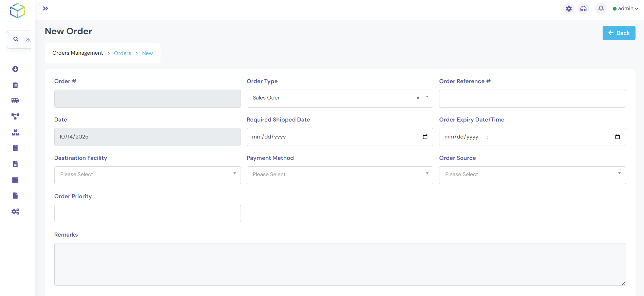The width and height of the screenshot is (644, 296).
Task: Click the receipt sidebar icon
Action: tap(15, 148)
